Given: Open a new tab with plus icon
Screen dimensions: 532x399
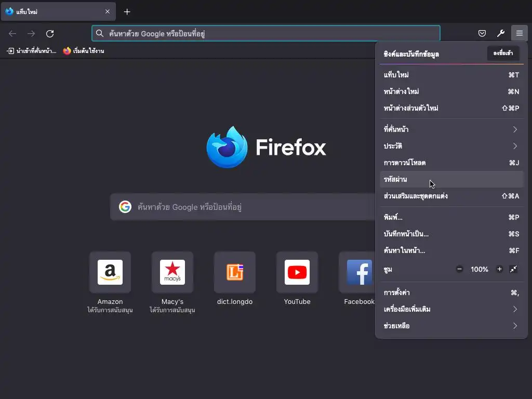Looking at the screenshot, I should [127, 12].
